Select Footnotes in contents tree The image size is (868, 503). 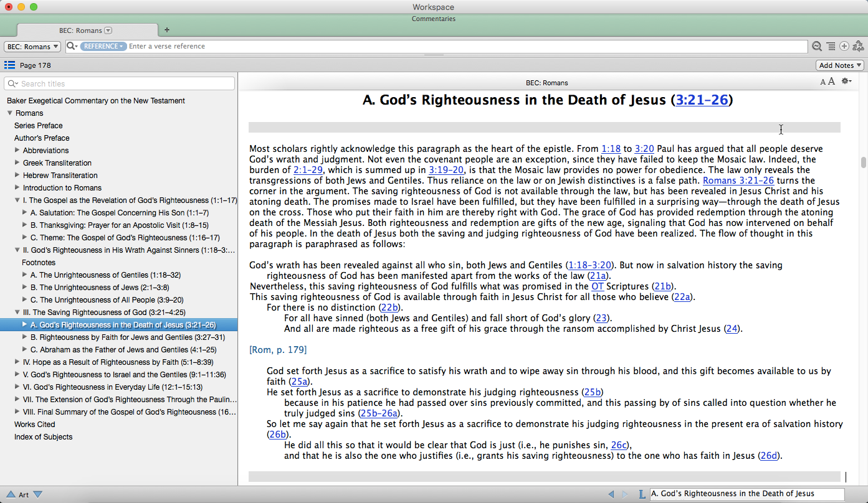(39, 263)
